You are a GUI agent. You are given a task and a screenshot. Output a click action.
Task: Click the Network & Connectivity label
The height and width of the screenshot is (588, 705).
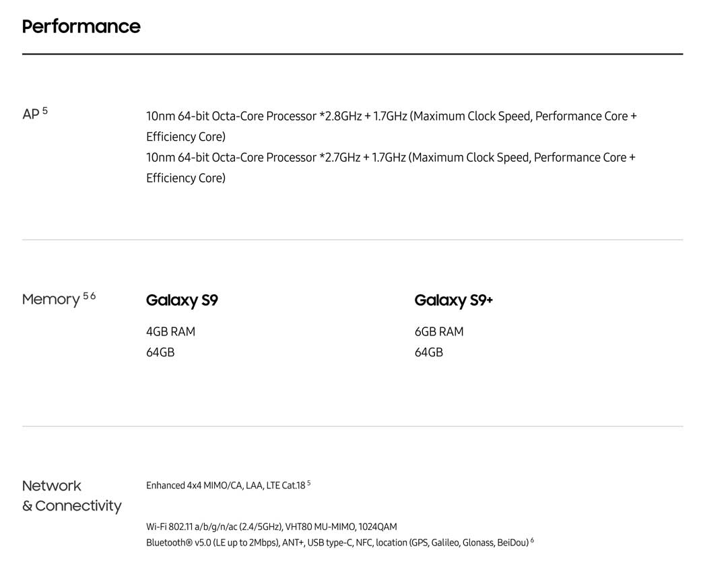[x=71, y=496]
